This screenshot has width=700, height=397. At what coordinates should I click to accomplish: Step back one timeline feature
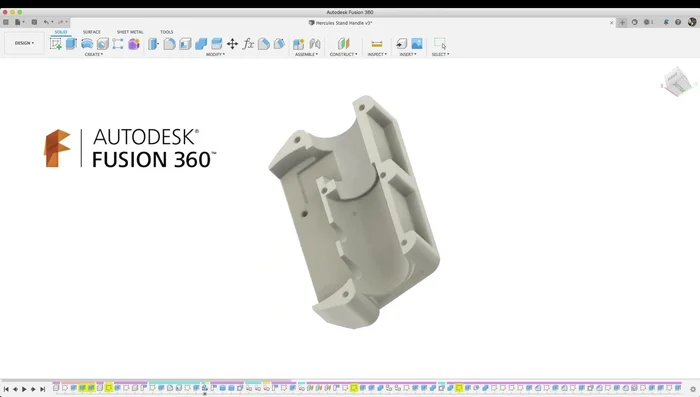click(x=15, y=389)
